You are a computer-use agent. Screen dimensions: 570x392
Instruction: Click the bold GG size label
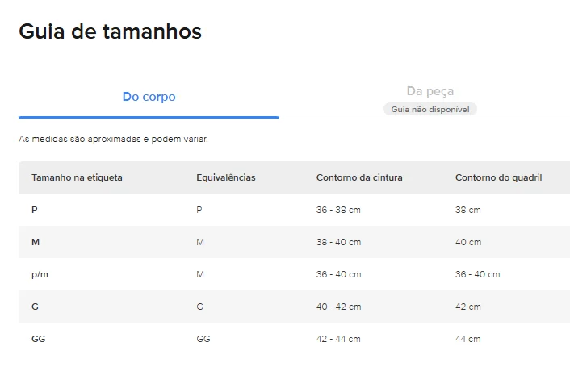coord(38,339)
